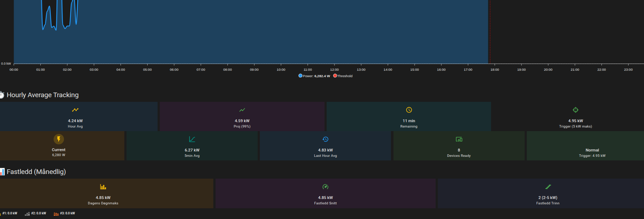This screenshot has height=219, width=644.
Task: Click the clock icon above 11 min Remaining
Action: click(x=409, y=110)
